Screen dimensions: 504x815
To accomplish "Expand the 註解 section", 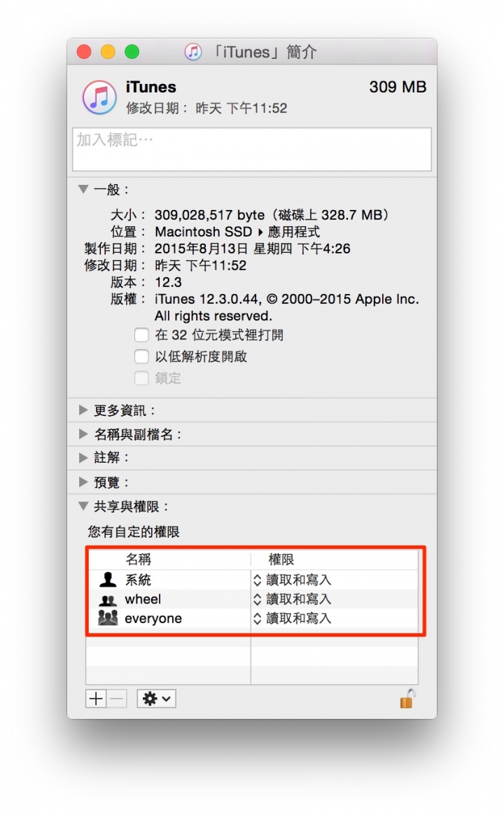I will [x=83, y=457].
